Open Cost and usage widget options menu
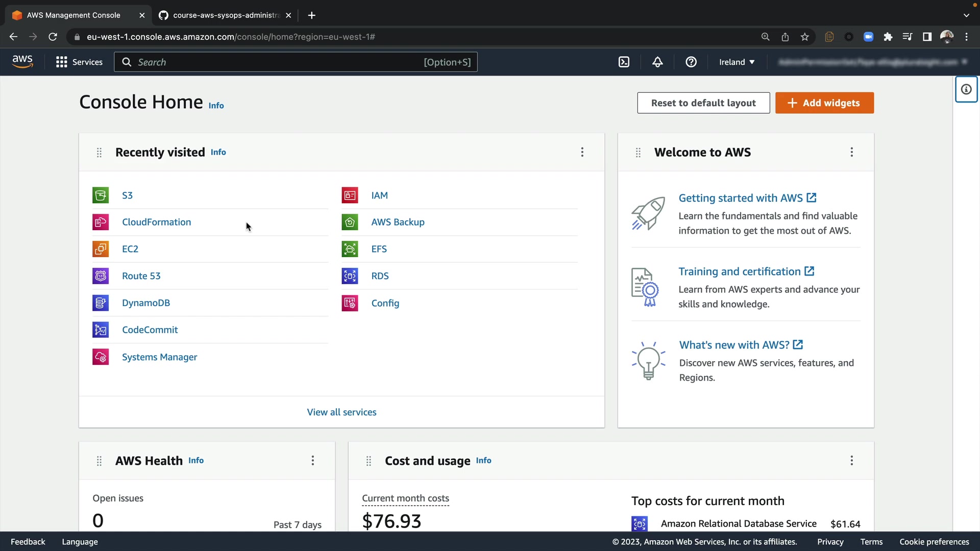 point(851,461)
